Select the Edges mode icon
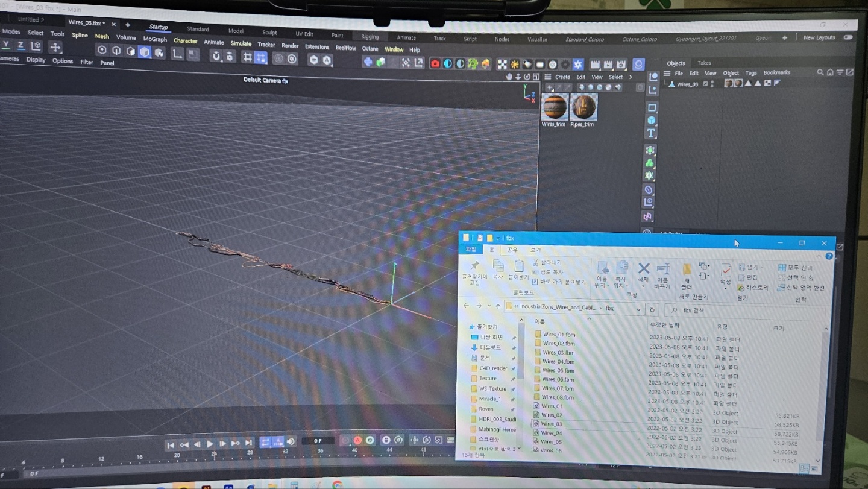Image resolution: width=868 pixels, height=489 pixels. click(x=116, y=51)
